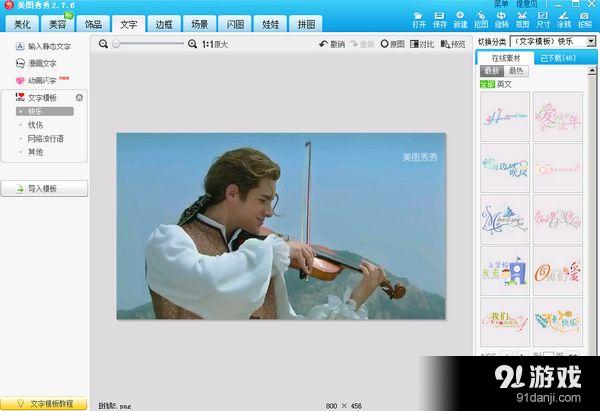Screen dimensions: 600x411
Task: Move the zoom slider handle
Action: click(x=116, y=44)
